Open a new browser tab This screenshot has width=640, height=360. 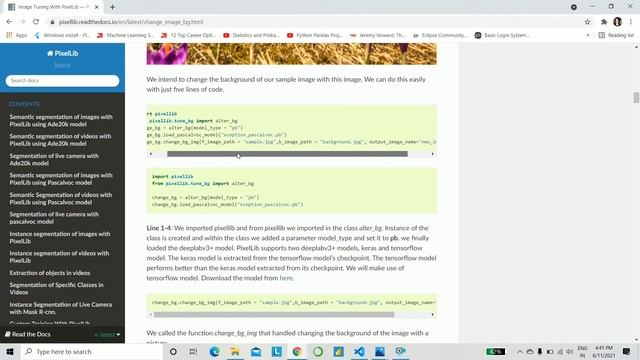pos(112,7)
